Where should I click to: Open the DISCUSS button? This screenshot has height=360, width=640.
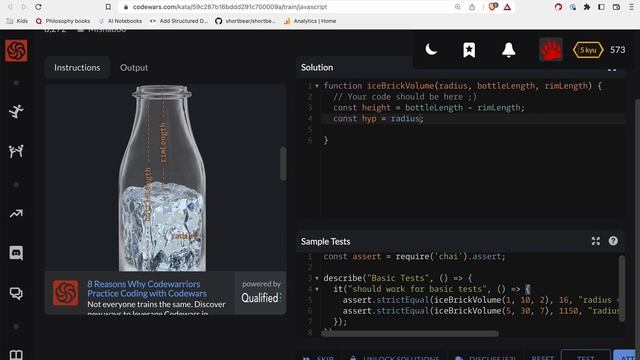[x=486, y=357]
